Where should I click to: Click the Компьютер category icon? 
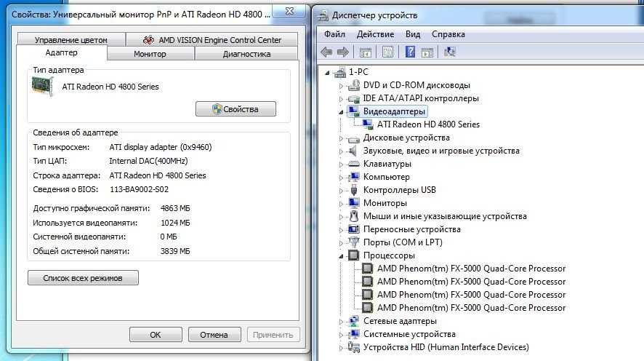coord(353,177)
